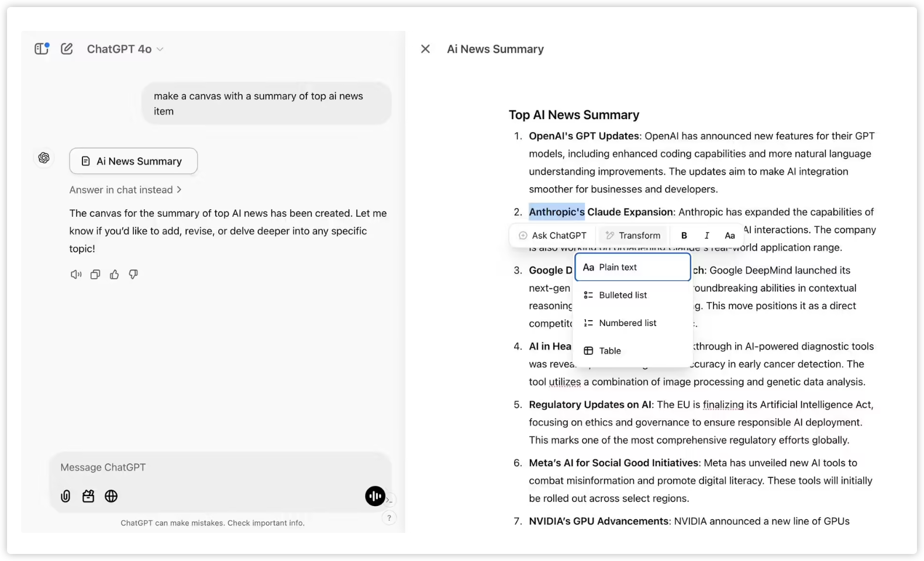Click Ask ChatGPT in the selection toolbar
Image resolution: width=924 pixels, height=561 pixels.
tap(553, 236)
